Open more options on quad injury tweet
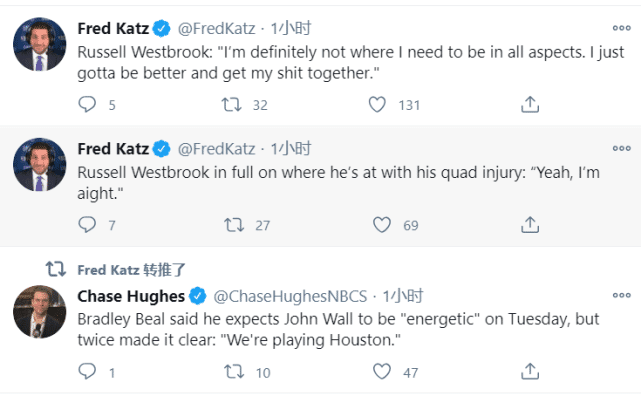 point(621,148)
